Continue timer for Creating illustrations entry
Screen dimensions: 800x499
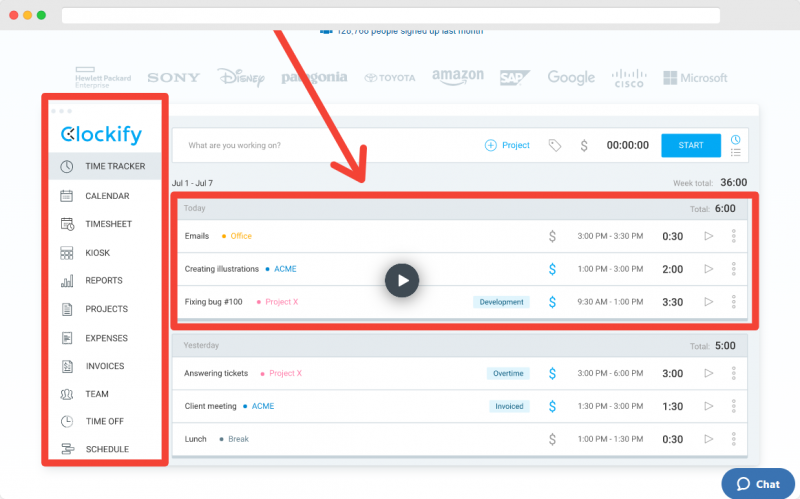pyautogui.click(x=709, y=269)
